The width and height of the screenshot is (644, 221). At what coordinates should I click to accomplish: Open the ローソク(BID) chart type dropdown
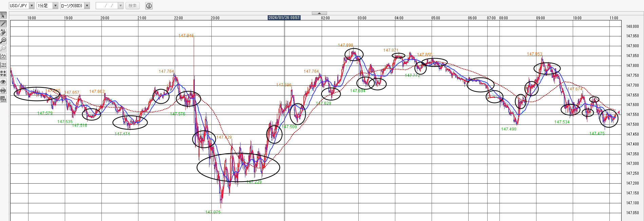tap(87, 6)
